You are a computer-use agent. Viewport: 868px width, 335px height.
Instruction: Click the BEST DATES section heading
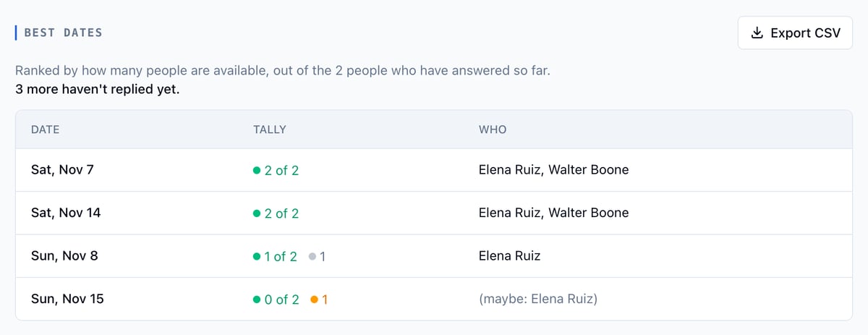tap(63, 33)
